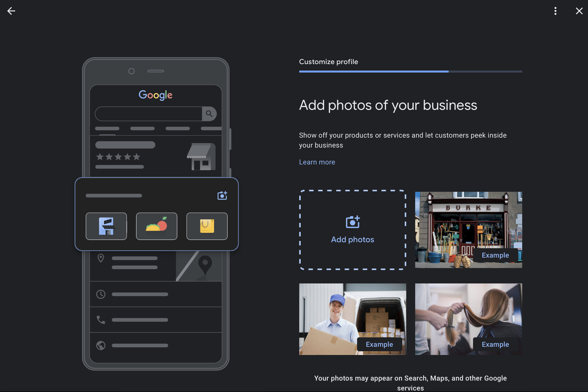Click the add photo button icon in overlay
The image size is (588, 392).
pyautogui.click(x=222, y=196)
